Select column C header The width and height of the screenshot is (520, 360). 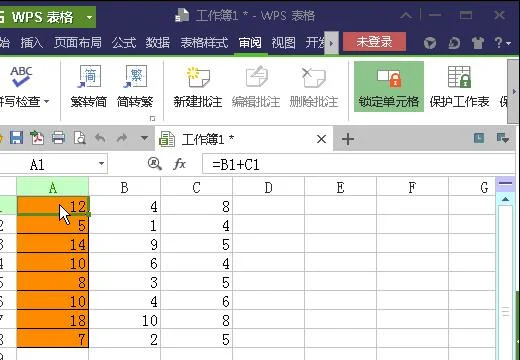[x=197, y=187]
